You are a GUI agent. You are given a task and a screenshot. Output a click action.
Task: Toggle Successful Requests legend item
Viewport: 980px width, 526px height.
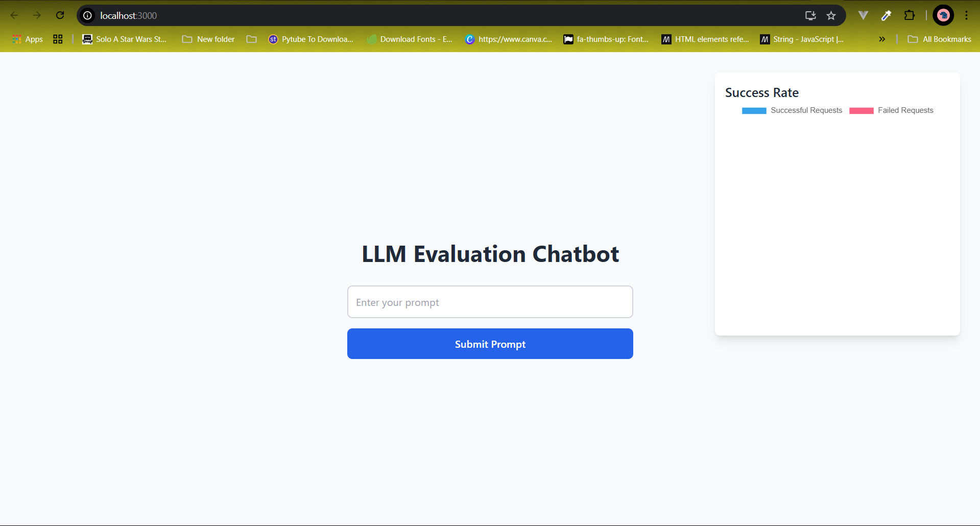806,110
